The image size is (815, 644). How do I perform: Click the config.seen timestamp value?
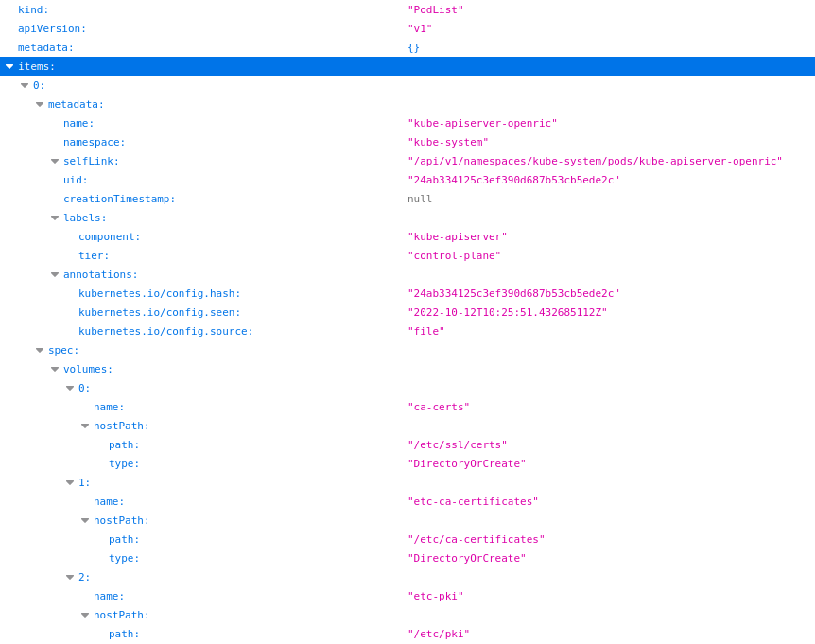pos(507,312)
